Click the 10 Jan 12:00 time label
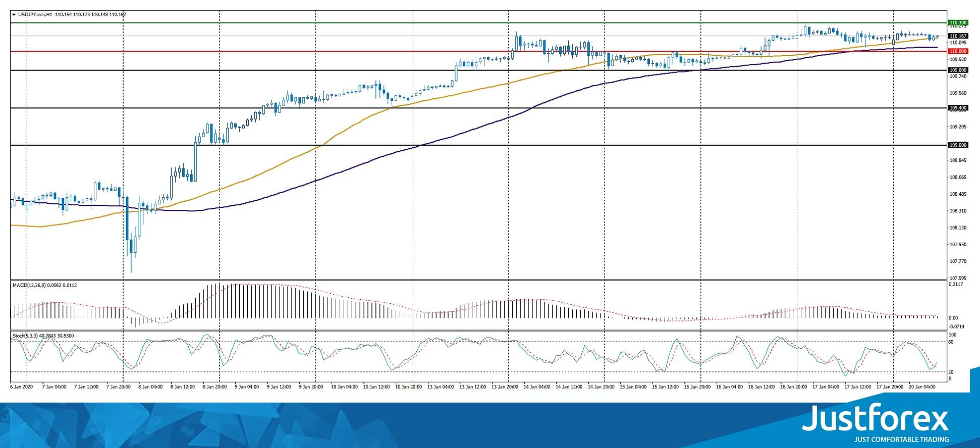Image resolution: width=980 pixels, height=448 pixels. click(x=376, y=387)
